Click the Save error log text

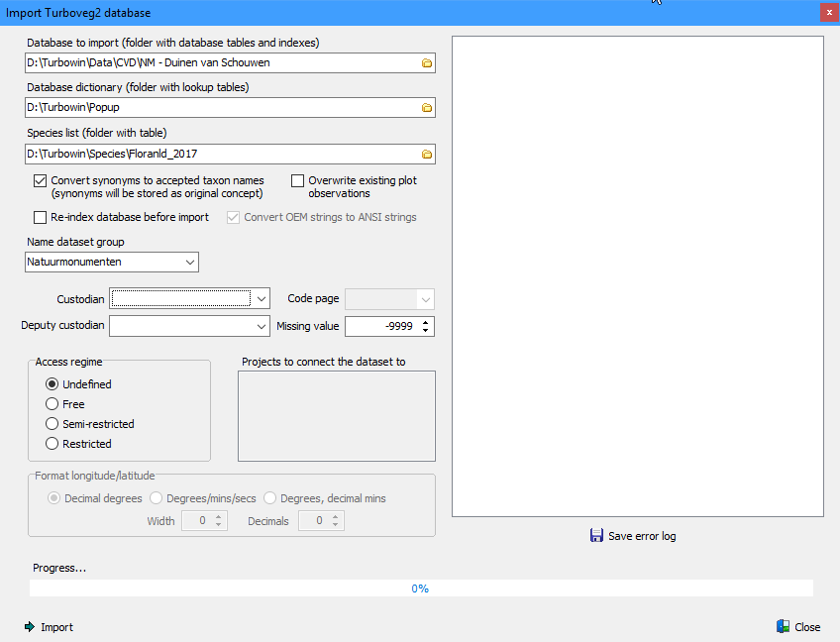[642, 536]
